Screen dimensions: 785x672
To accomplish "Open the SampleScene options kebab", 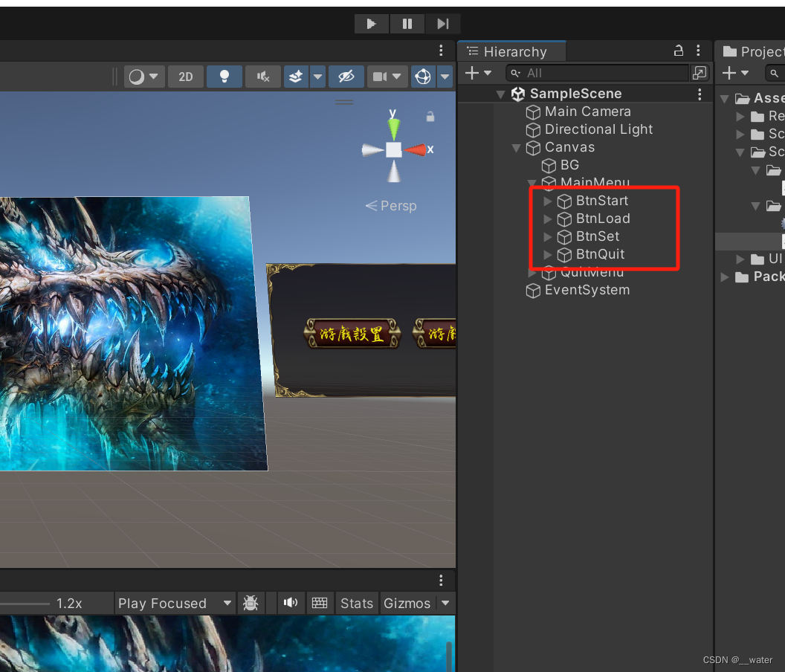I will point(700,94).
